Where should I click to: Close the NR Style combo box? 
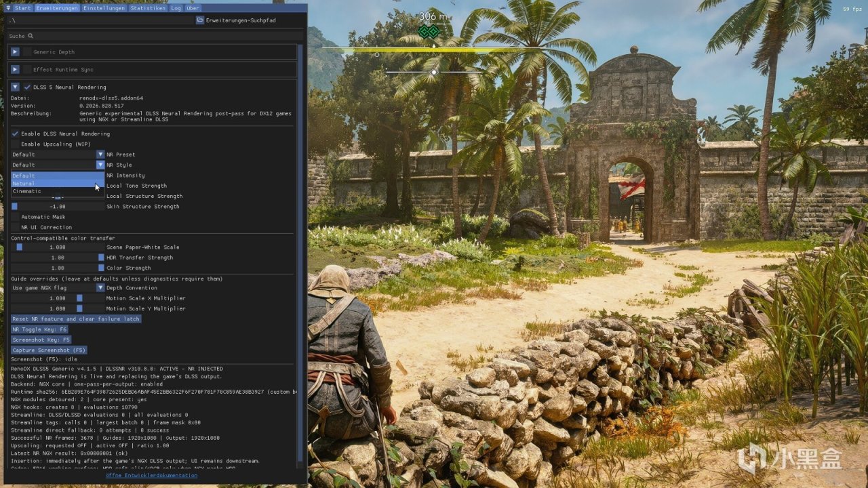click(58, 165)
